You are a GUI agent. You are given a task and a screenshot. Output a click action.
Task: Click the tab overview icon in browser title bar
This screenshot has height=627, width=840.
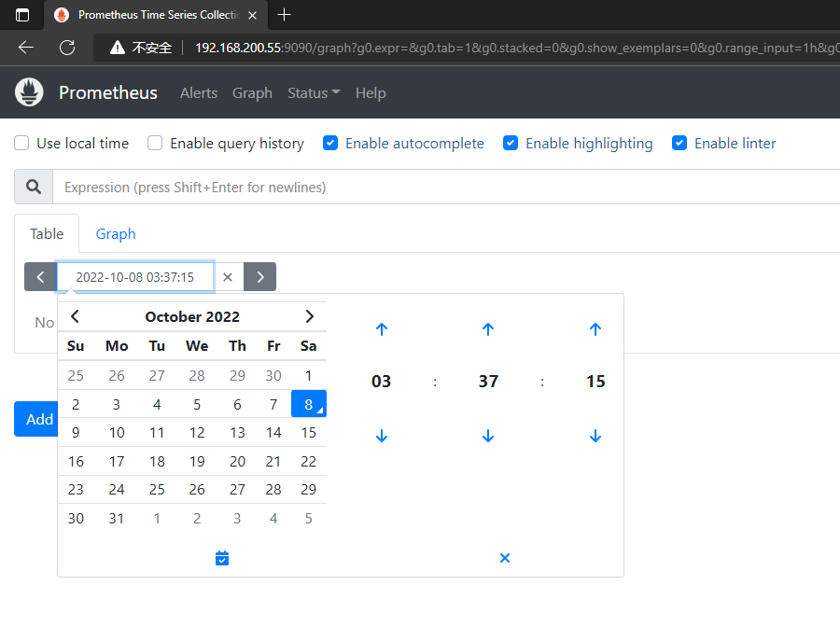22,14
